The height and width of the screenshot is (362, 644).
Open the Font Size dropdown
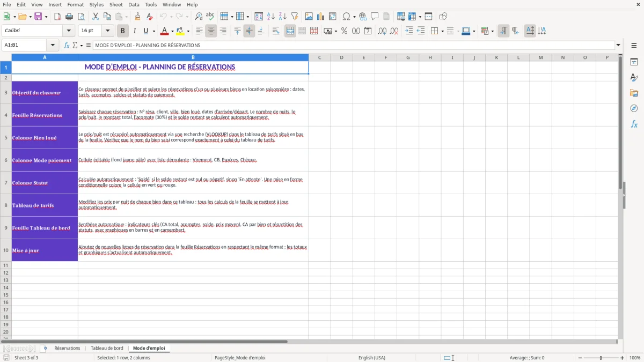pos(107,31)
